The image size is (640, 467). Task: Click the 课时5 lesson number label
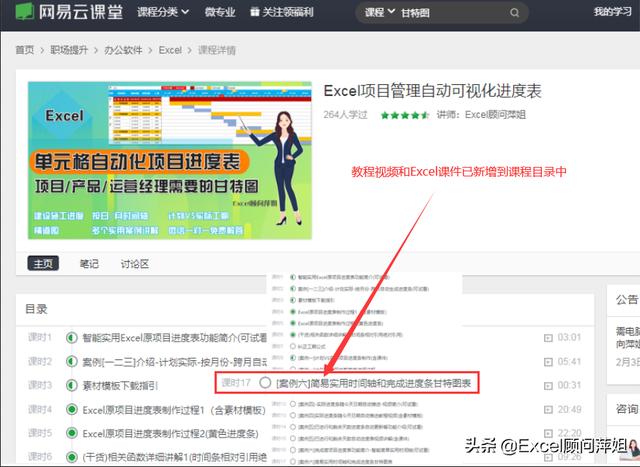point(40,433)
